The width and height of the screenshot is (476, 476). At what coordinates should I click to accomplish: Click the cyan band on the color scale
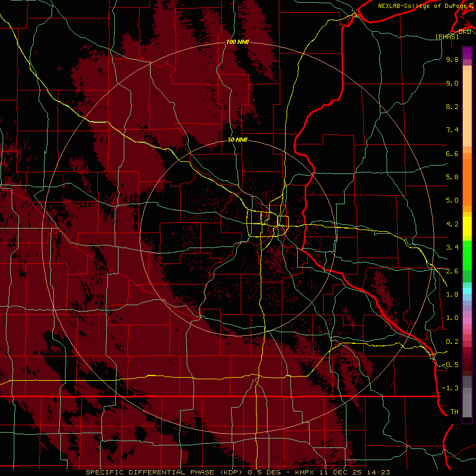coord(467,291)
